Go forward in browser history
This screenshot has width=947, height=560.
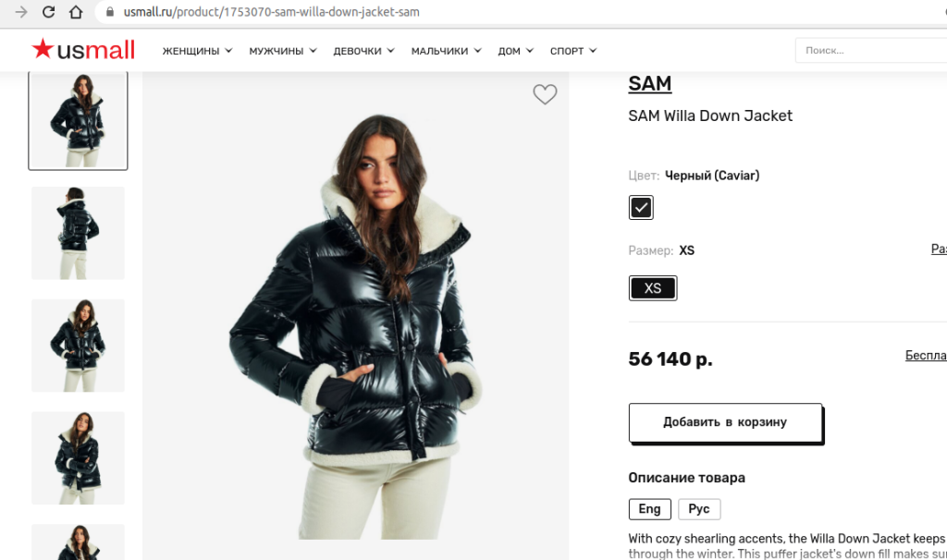click(x=21, y=13)
